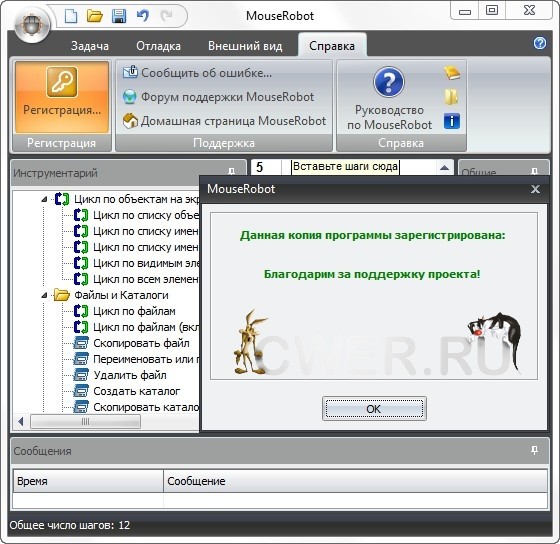This screenshot has width=560, height=544.
Task: Collapse Цикл по объектам на экране node
Action: [x=44, y=199]
